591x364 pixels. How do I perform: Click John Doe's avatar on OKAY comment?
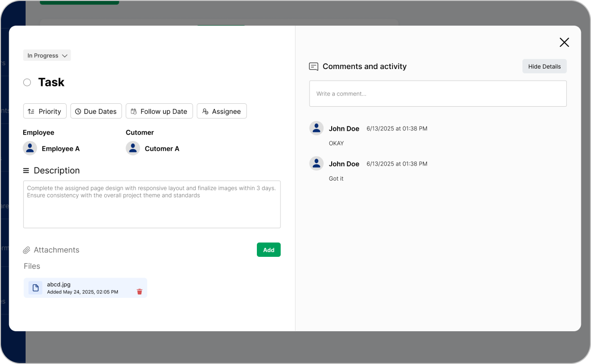[x=316, y=128]
